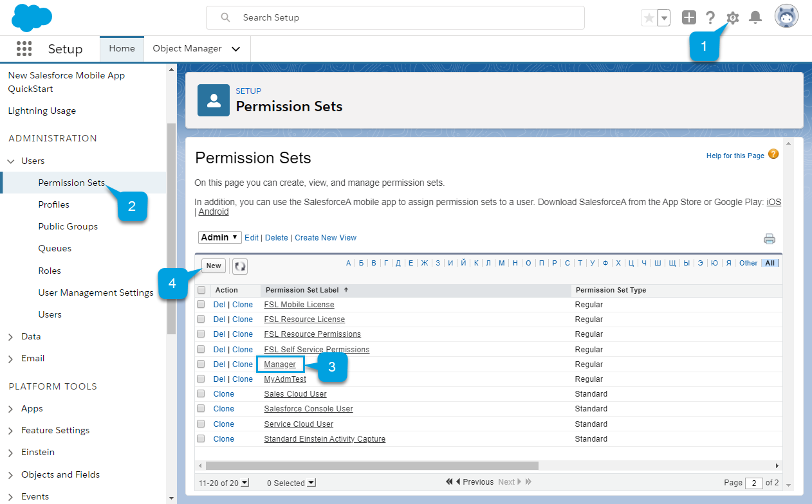The height and width of the screenshot is (504, 812).
Task: Click the refresh list icon
Action: [x=239, y=266]
